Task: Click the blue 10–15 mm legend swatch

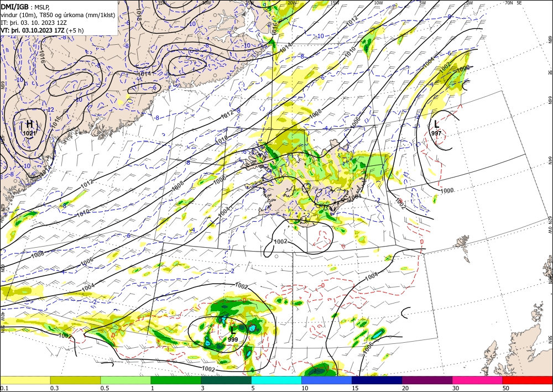Action: [x=327, y=380]
